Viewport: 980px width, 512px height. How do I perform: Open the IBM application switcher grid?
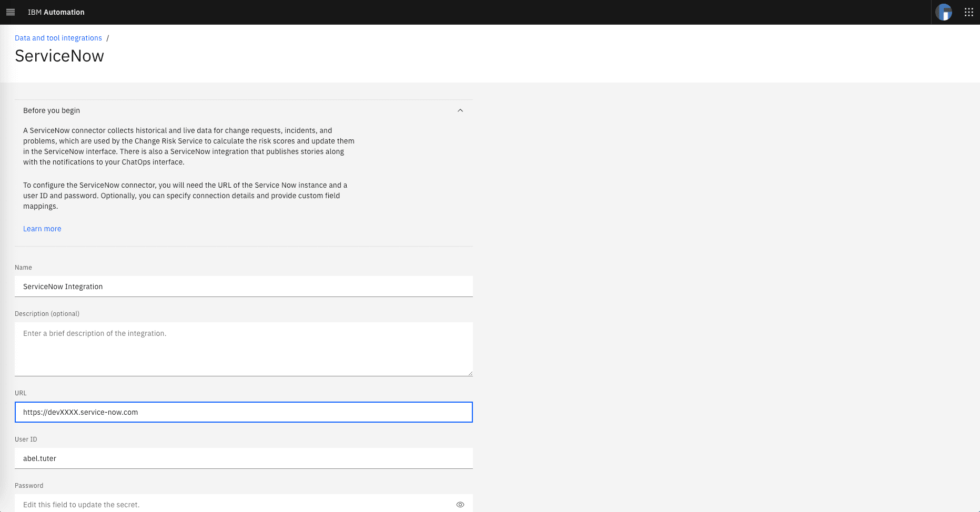coord(968,12)
